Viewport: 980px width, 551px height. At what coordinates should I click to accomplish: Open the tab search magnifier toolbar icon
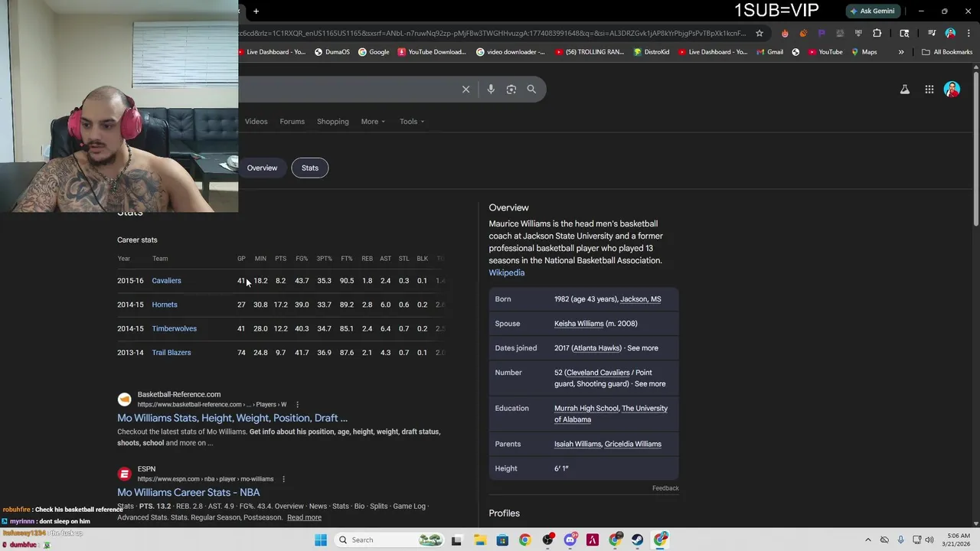click(904, 33)
